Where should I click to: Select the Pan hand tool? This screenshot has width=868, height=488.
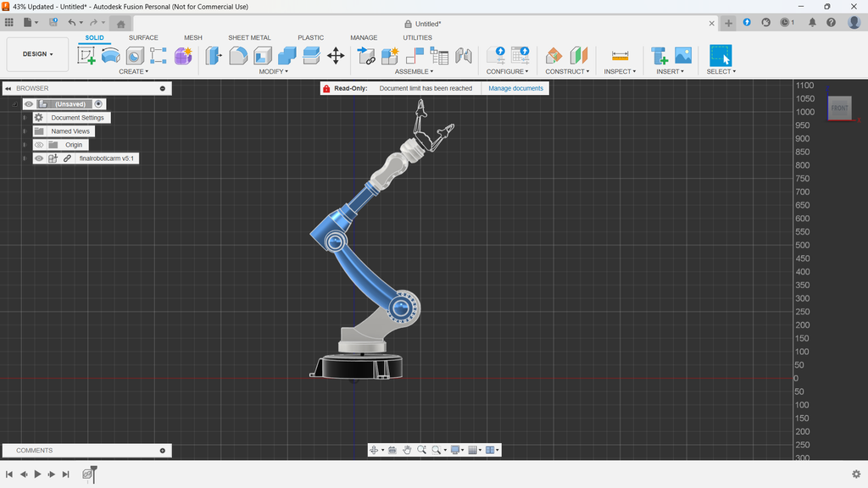[x=407, y=450]
